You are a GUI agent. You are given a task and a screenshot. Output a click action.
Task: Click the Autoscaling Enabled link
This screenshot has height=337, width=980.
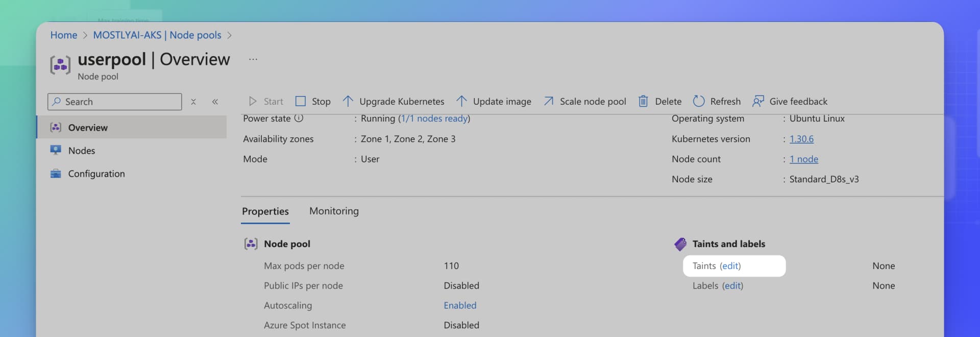(x=459, y=305)
